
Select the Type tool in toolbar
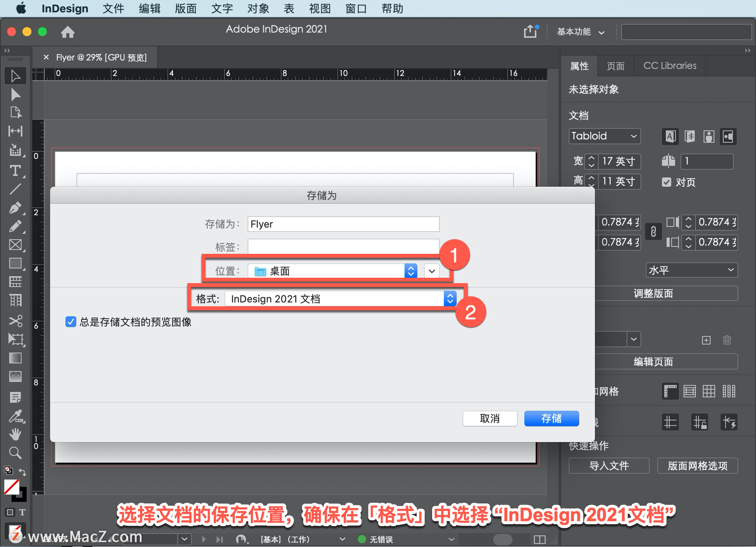point(15,171)
